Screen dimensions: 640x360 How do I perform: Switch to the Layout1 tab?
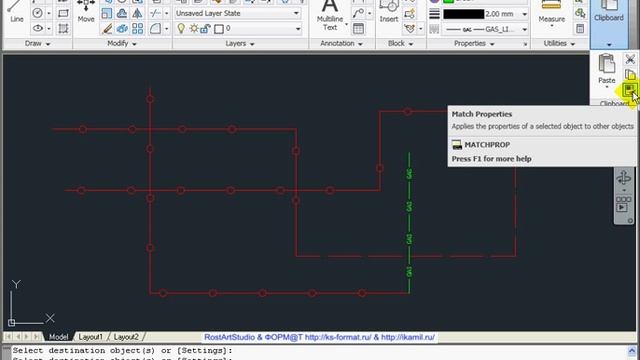tap(90, 337)
